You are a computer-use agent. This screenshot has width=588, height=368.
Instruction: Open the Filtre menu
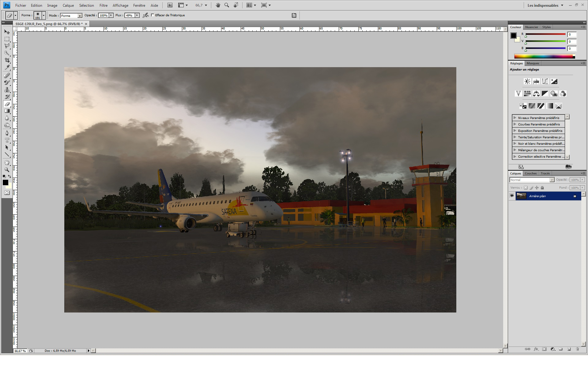coord(104,6)
